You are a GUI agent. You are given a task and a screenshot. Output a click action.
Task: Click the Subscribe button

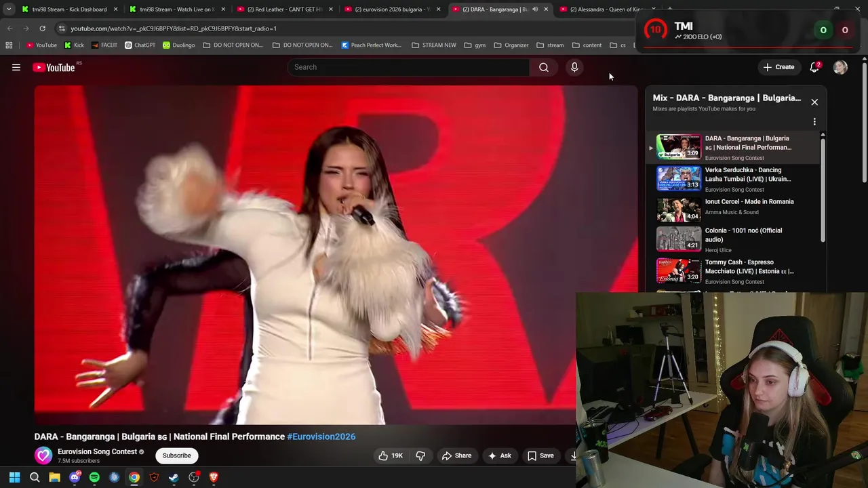pyautogui.click(x=176, y=455)
